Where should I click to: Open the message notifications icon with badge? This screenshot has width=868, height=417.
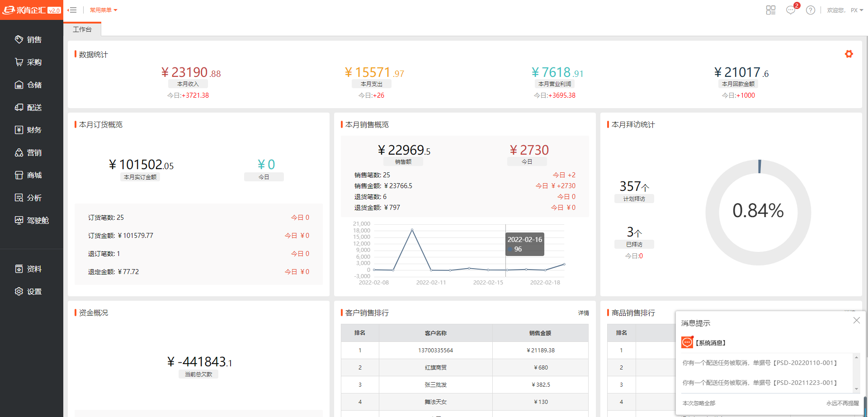tap(791, 10)
